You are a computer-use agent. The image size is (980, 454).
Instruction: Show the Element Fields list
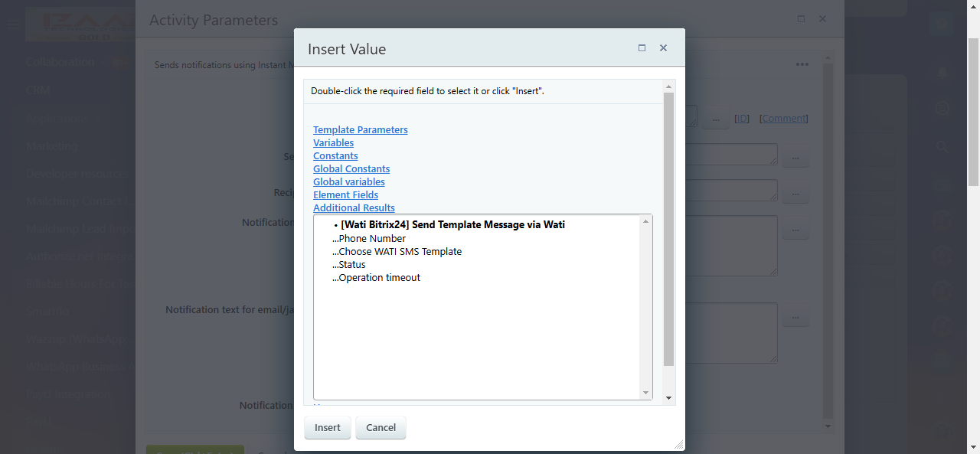(x=345, y=195)
